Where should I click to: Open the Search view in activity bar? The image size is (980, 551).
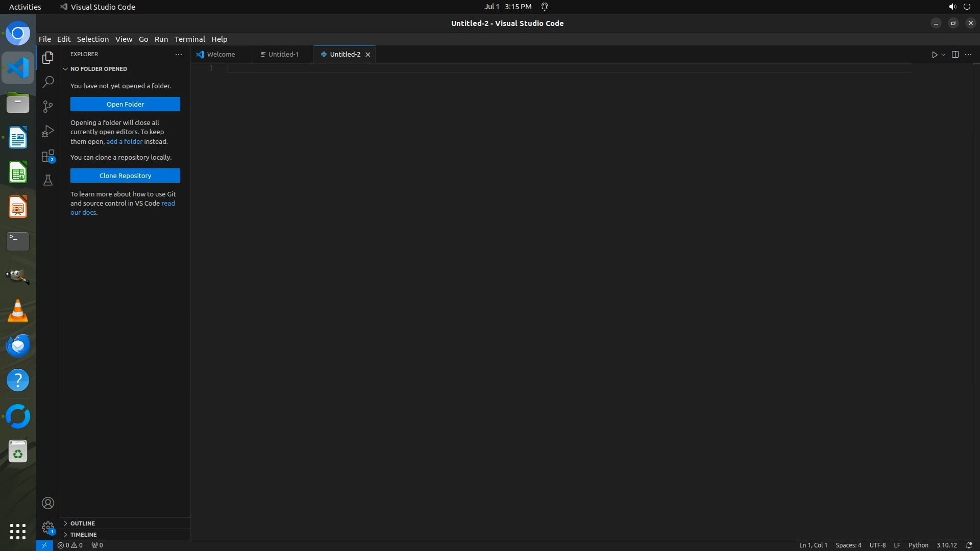[x=48, y=82]
